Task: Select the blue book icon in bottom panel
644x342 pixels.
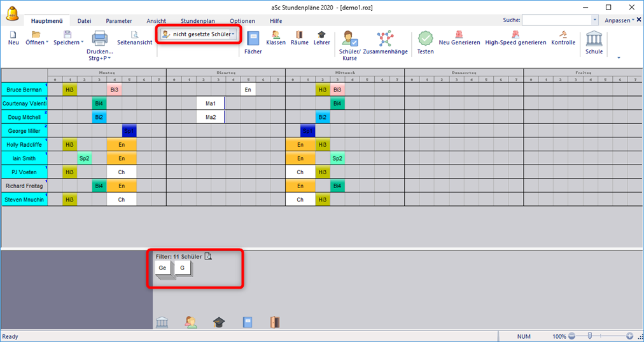Action: (248, 322)
